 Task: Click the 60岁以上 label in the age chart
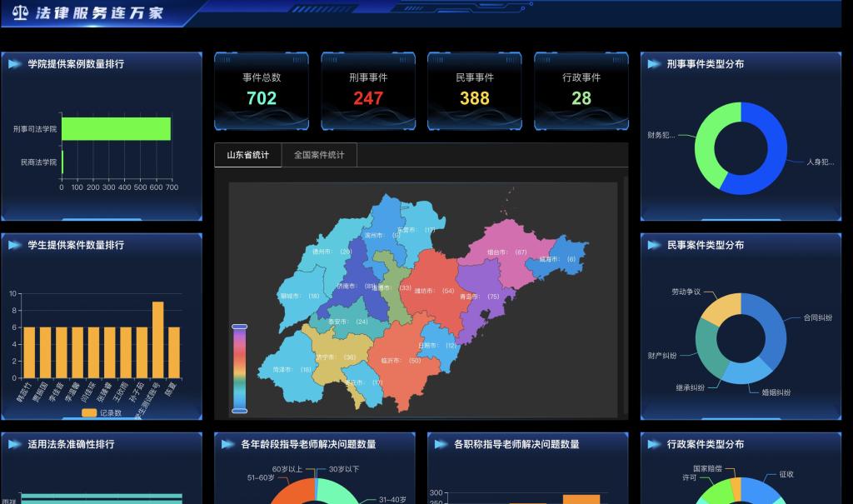[x=287, y=469]
